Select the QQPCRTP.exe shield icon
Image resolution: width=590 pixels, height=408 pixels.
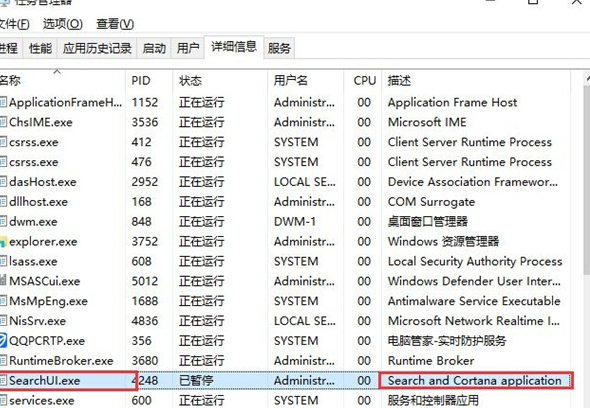tap(3, 341)
